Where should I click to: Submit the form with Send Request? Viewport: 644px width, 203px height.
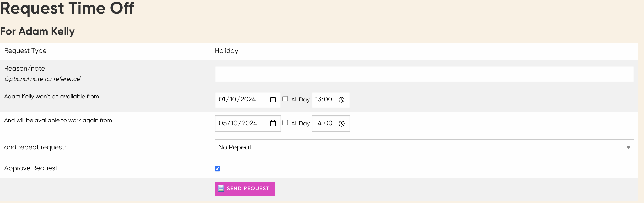pyautogui.click(x=248, y=189)
